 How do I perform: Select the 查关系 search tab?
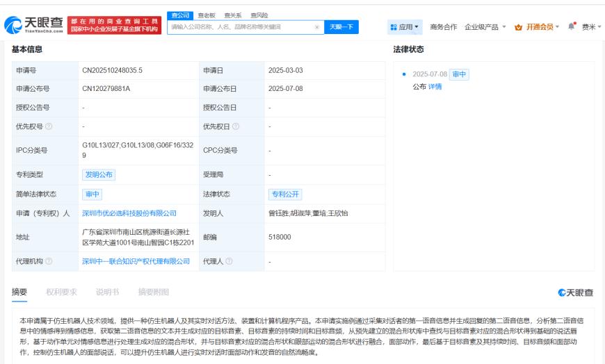click(233, 15)
